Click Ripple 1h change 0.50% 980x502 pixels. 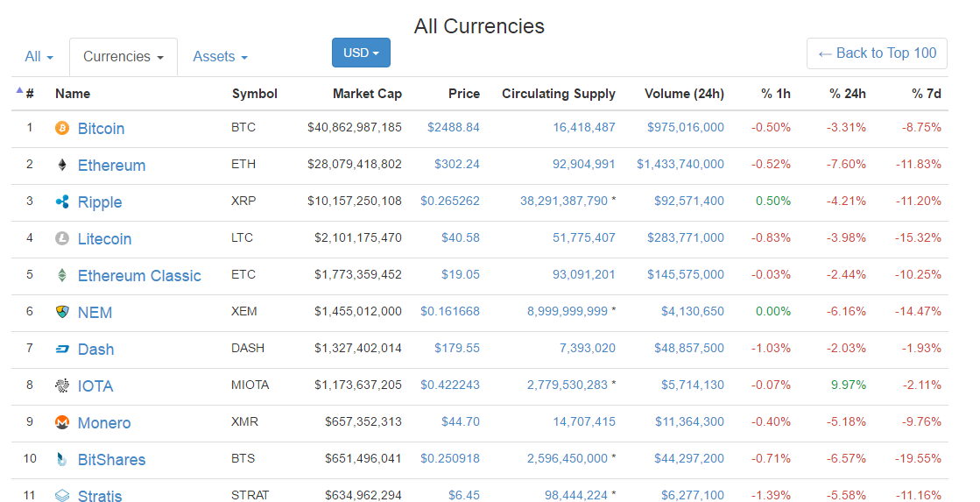[x=773, y=202]
